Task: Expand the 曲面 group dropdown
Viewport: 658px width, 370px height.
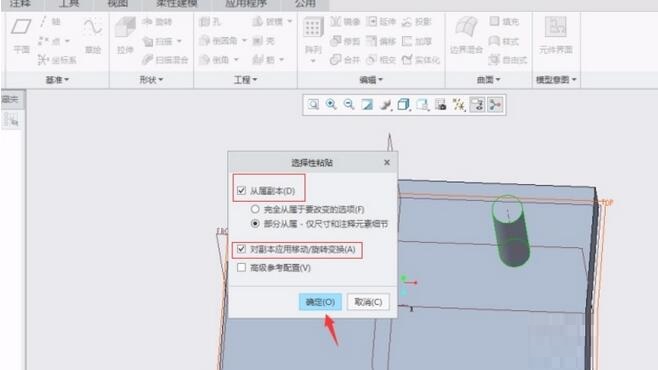Action: tap(489, 80)
